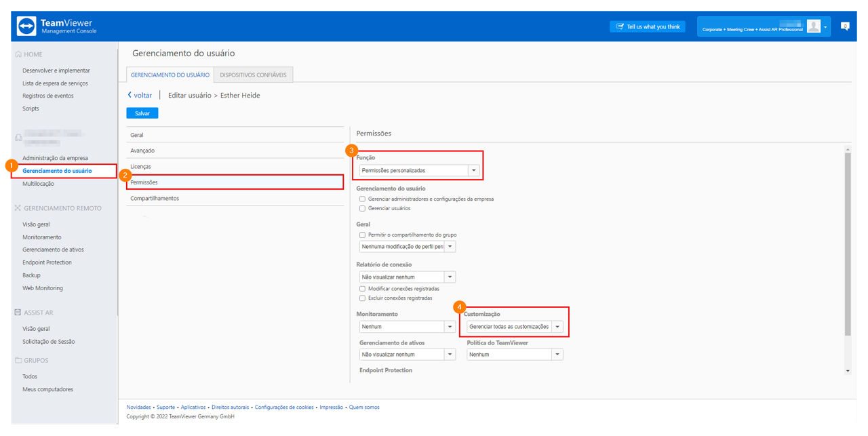Click the Gerenciamento Remoto section icon

tap(18, 208)
